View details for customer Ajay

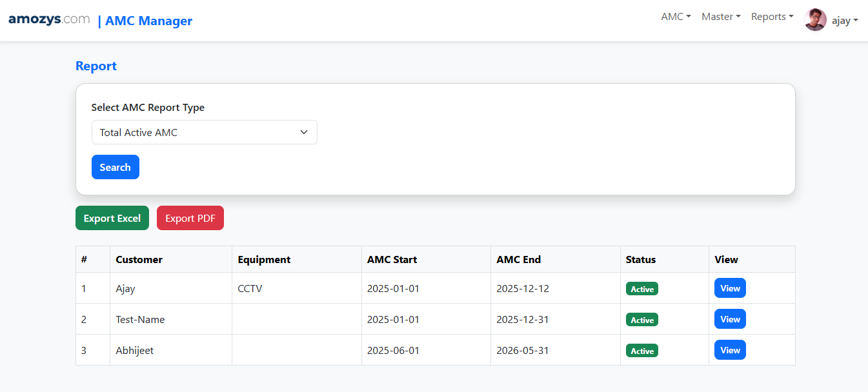point(730,288)
